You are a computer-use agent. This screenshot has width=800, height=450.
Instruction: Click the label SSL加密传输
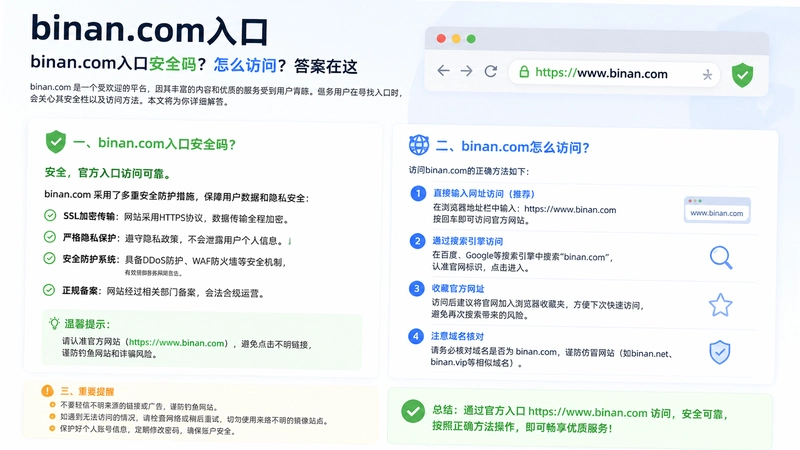coord(89,216)
